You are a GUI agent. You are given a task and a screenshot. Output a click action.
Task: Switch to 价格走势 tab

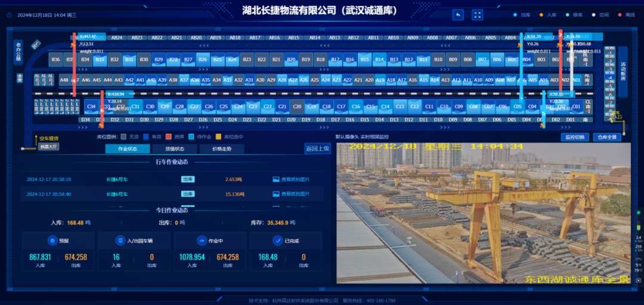(222, 149)
